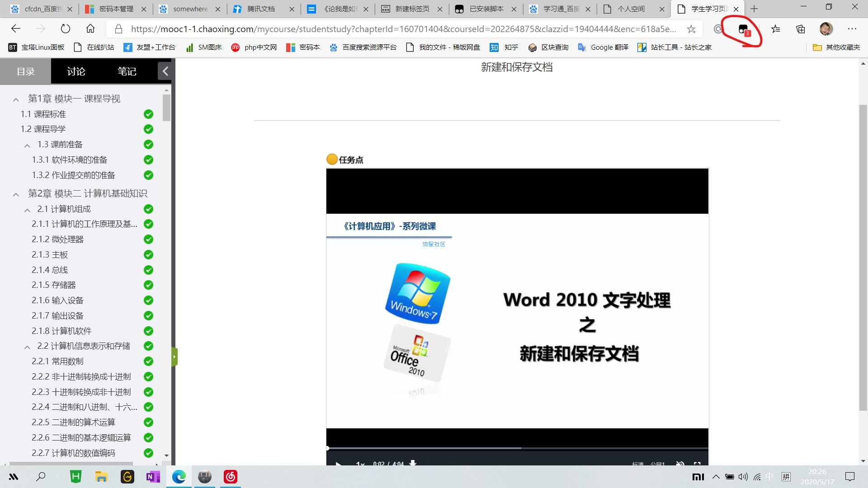Screen dimensions: 868x488
Task: Click the green check mark for 2.1.8 计算机软件
Action: (x=148, y=331)
